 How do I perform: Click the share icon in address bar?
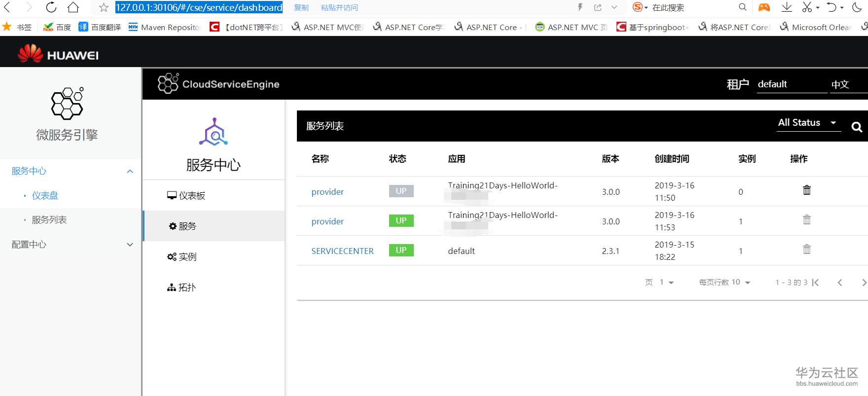(598, 7)
